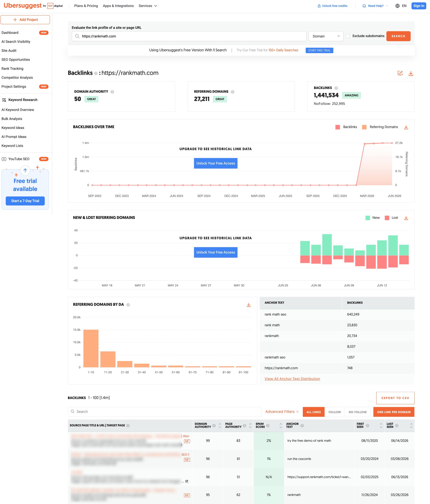This screenshot has height=504, width=430.
Task: Open Competitor Analysis in sidebar
Action: [17, 78]
